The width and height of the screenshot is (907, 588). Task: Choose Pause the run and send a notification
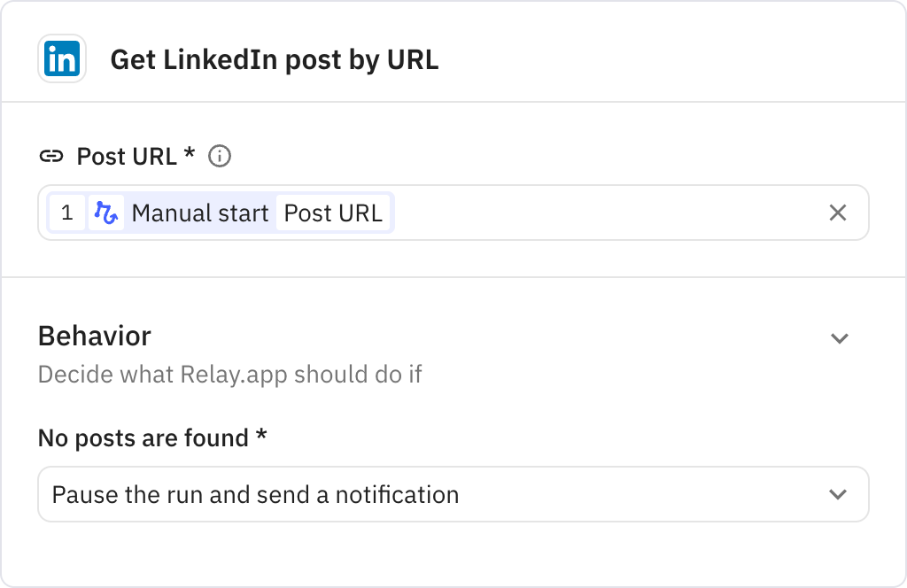tap(256, 494)
